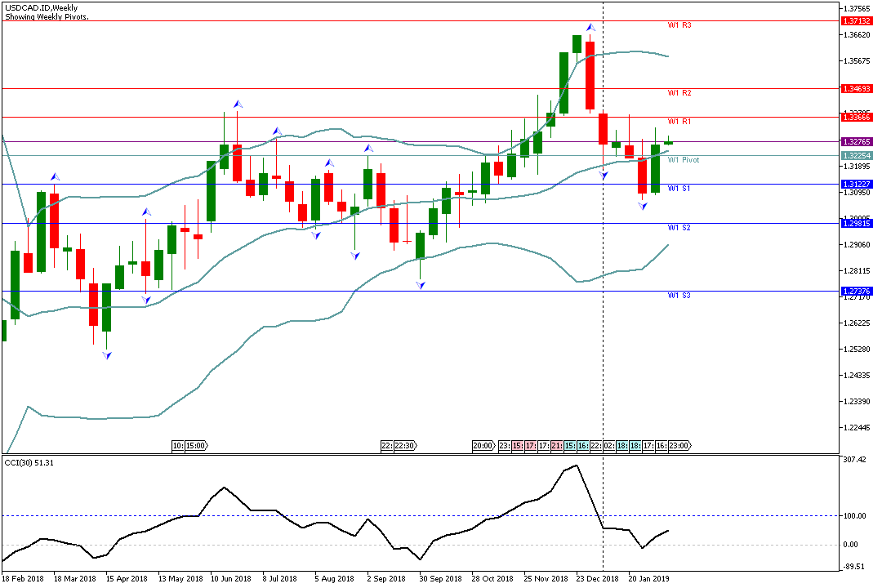Click the purple 1.32765 price tag
Image resolution: width=882 pixels, height=588 pixels.
click(857, 142)
